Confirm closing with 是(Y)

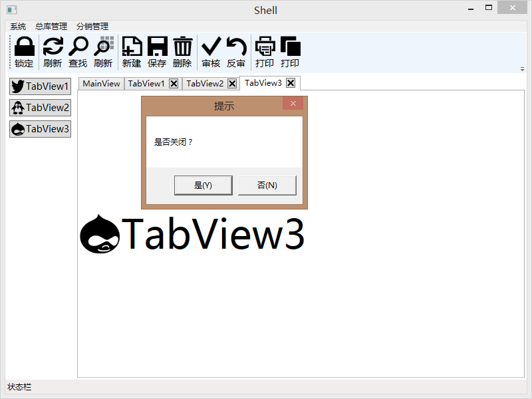pos(203,186)
